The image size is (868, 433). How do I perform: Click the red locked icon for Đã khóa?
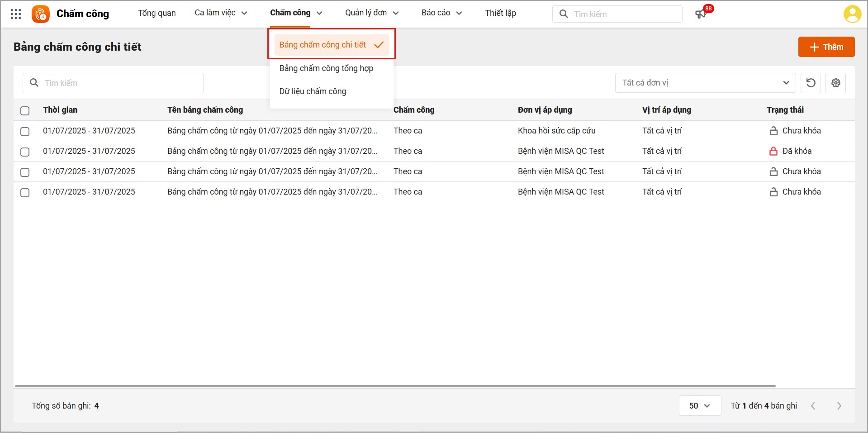pyautogui.click(x=773, y=151)
